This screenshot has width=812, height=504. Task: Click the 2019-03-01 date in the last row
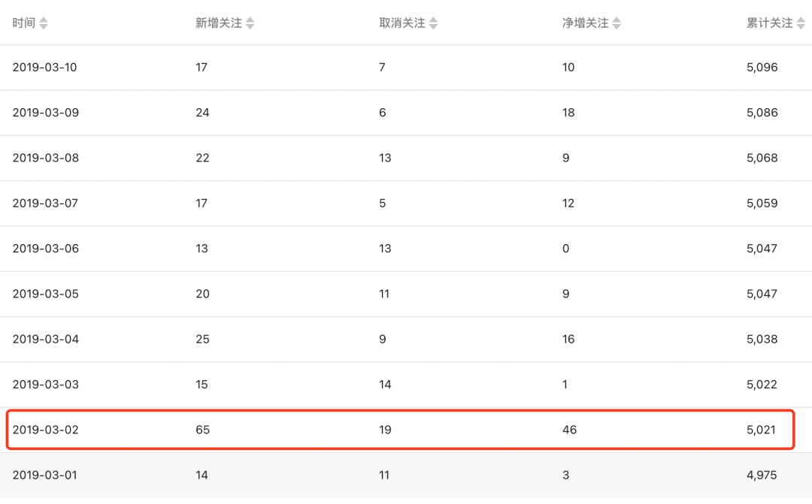tap(45, 475)
